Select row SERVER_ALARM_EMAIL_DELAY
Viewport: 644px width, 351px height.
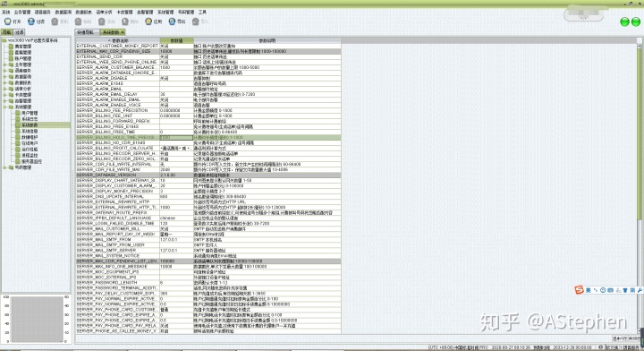point(208,94)
